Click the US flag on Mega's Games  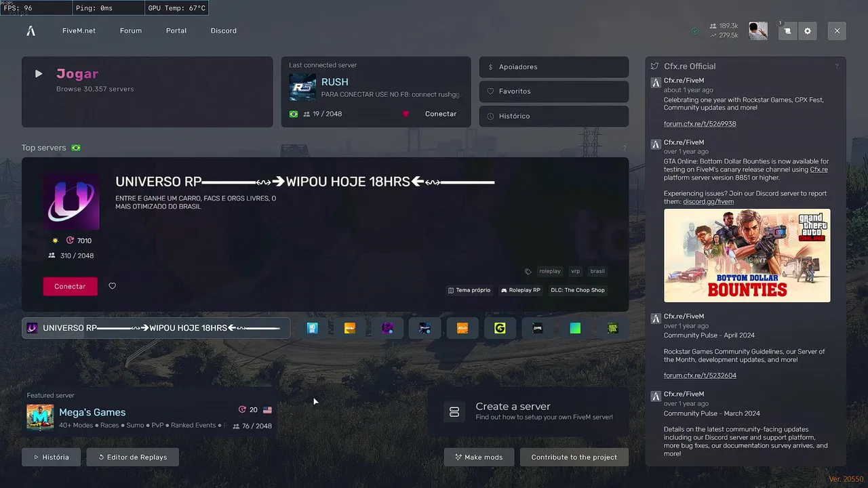267,410
